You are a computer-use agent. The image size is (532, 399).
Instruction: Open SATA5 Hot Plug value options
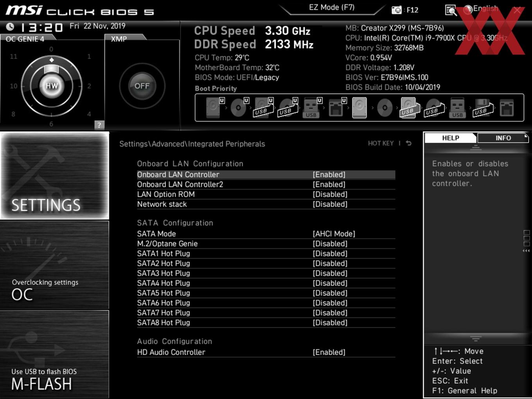pos(330,293)
